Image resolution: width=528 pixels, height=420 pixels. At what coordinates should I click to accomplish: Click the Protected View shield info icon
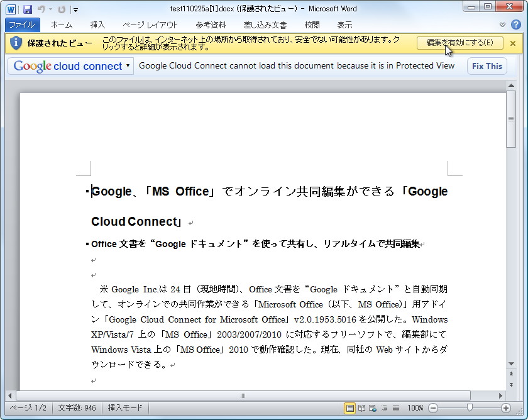coord(16,43)
